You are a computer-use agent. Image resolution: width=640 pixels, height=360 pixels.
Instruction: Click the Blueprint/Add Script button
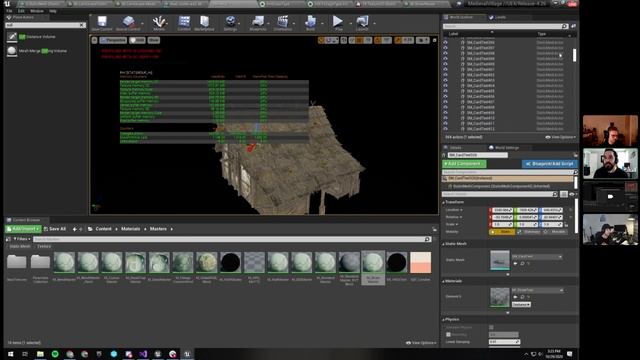pyautogui.click(x=549, y=164)
